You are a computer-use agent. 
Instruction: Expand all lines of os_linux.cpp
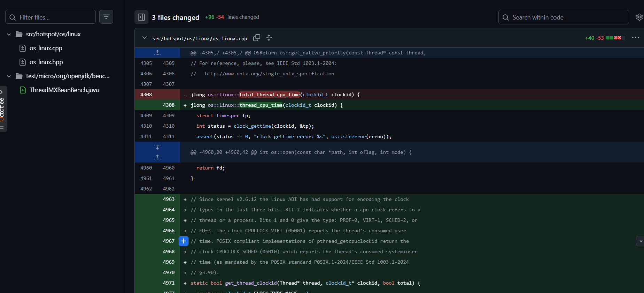click(x=269, y=38)
